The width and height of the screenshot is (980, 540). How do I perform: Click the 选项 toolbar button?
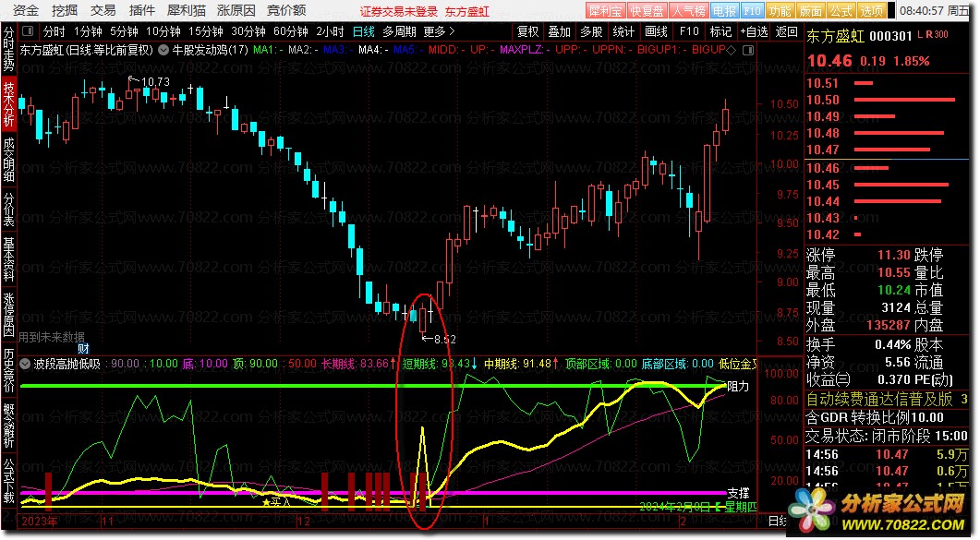872,10
